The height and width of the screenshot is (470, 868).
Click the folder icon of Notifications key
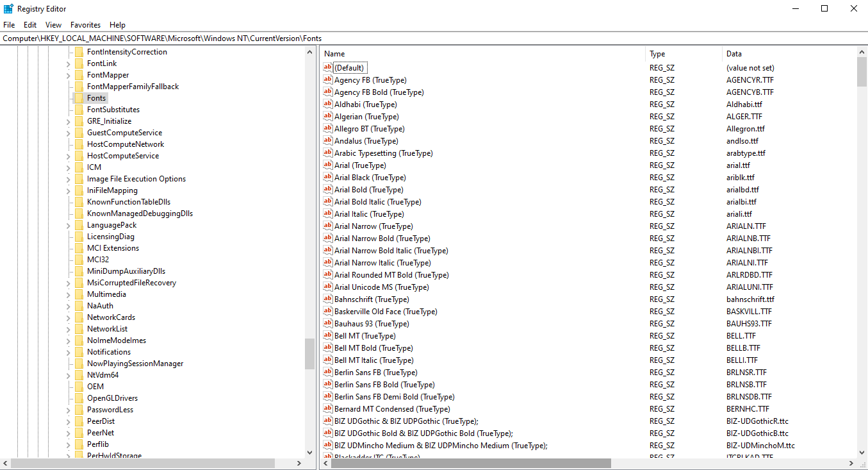[79, 352]
